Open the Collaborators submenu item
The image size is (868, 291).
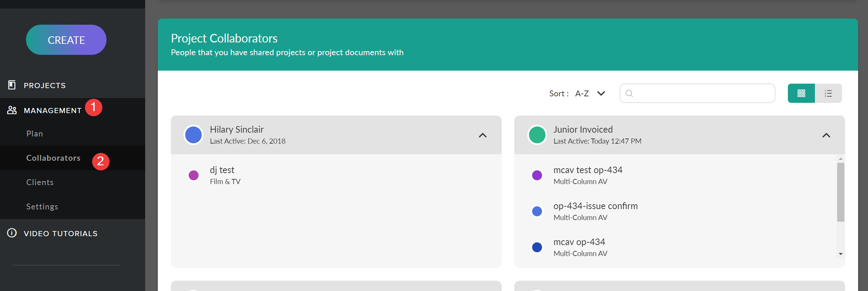point(53,158)
